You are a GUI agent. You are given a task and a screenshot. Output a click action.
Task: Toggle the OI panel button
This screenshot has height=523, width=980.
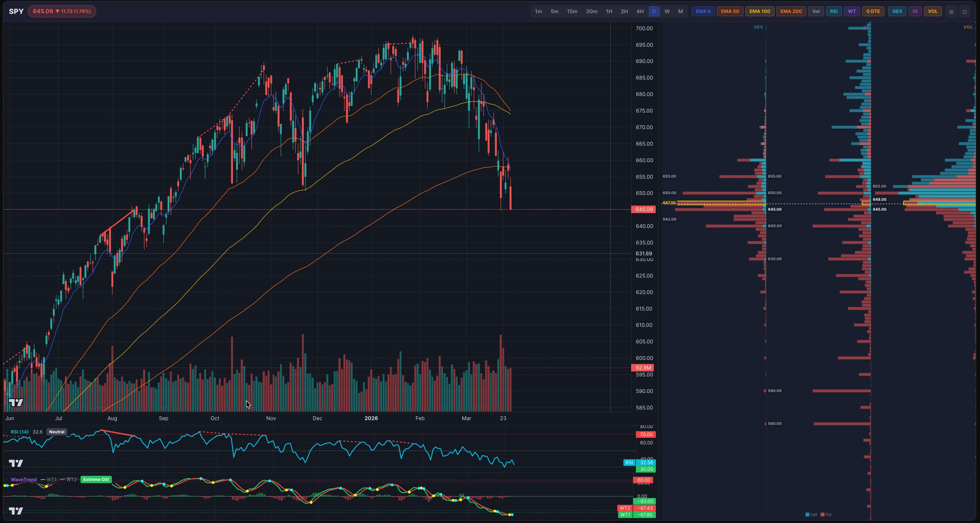click(915, 11)
